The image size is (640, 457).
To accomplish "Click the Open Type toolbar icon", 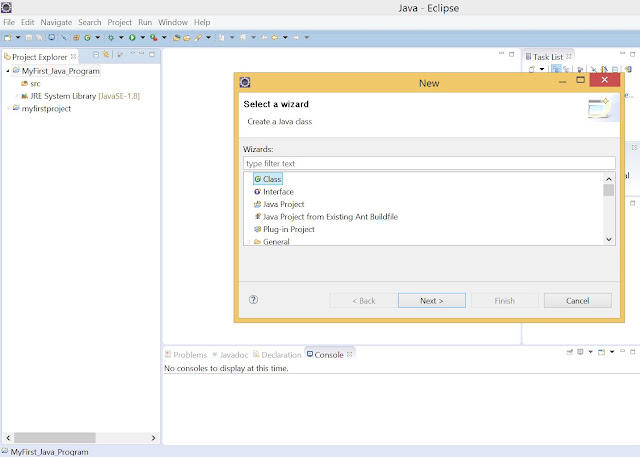I will (177, 38).
